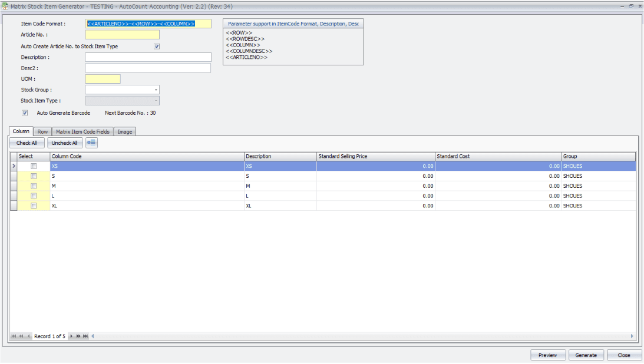This screenshot has width=644, height=364.
Task: Go to next page of records
Action: click(78, 336)
